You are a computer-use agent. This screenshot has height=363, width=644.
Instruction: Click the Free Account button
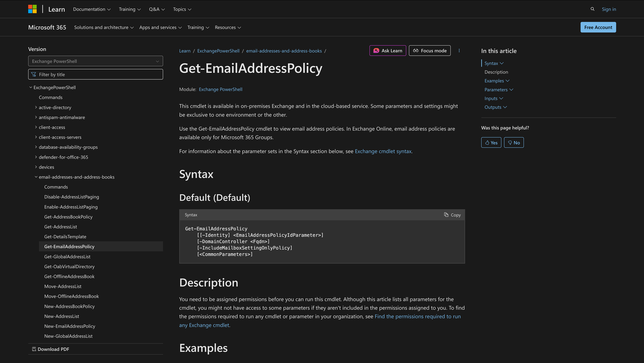pos(598,27)
